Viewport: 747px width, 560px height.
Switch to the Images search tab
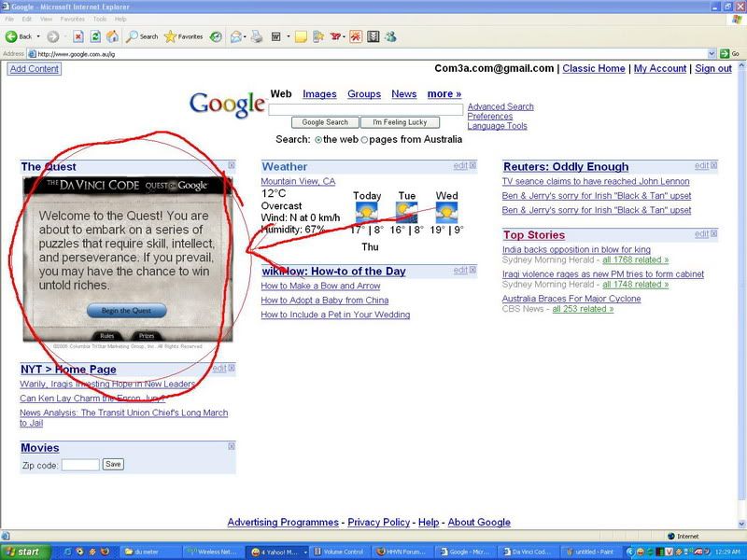pyautogui.click(x=319, y=94)
